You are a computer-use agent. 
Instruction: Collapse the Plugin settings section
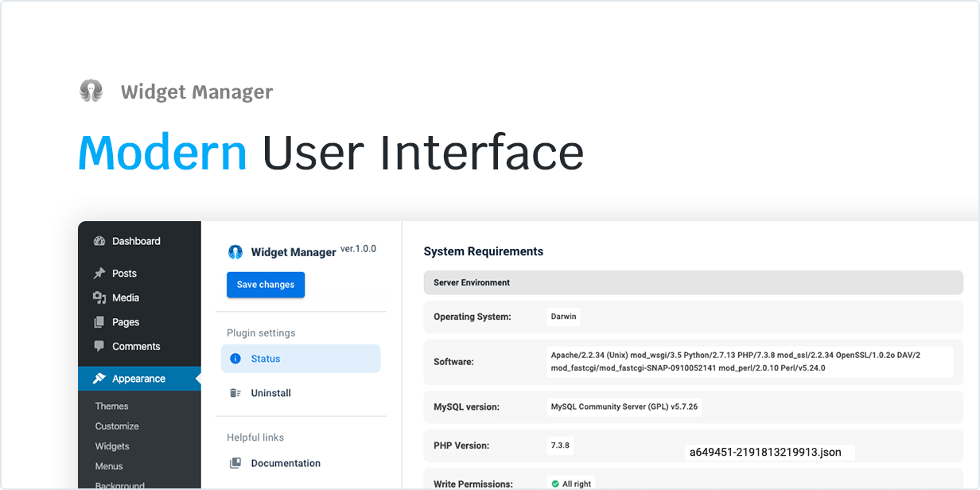(x=260, y=332)
